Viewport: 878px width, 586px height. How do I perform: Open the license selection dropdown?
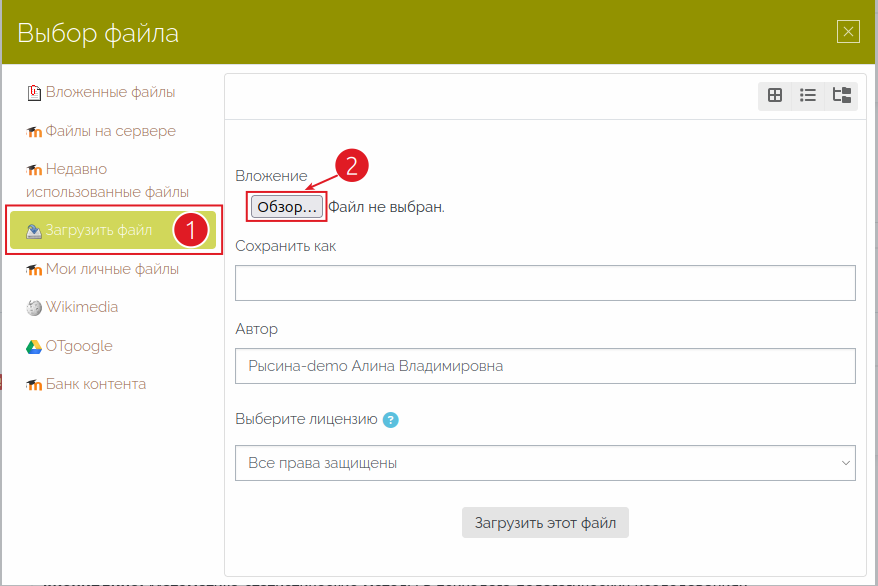click(545, 463)
